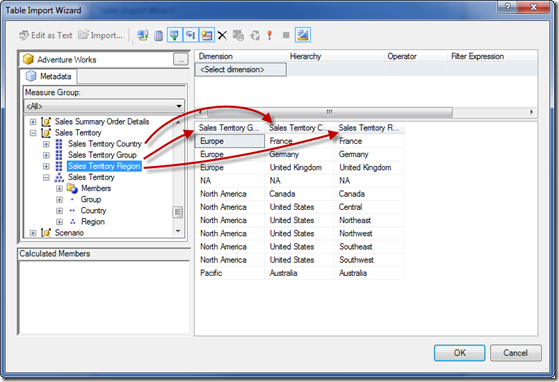Select the Members folder in tree
Screen dimensions: 559x382
[96, 188]
